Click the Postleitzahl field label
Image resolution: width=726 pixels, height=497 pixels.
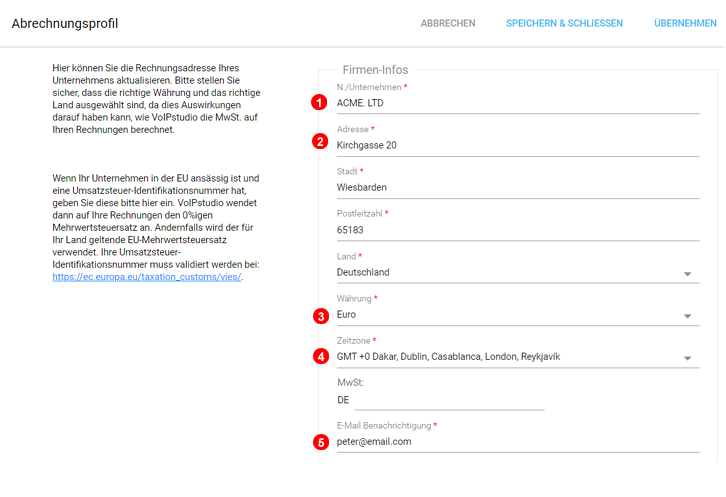pyautogui.click(x=359, y=214)
